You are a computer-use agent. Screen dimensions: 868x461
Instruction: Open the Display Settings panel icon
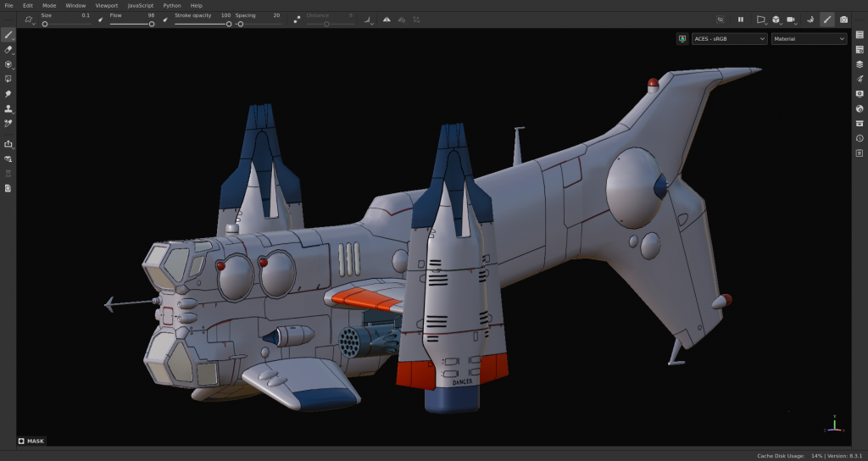point(860,94)
